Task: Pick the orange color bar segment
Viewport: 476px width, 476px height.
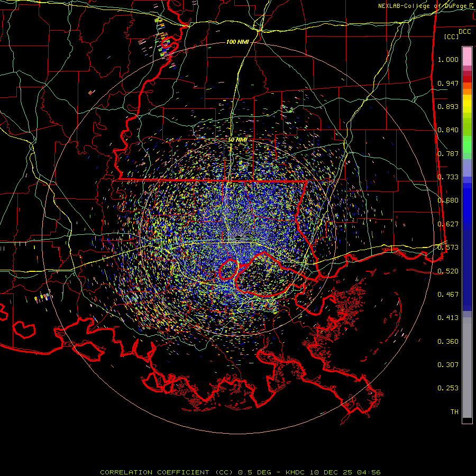Action: (467, 91)
